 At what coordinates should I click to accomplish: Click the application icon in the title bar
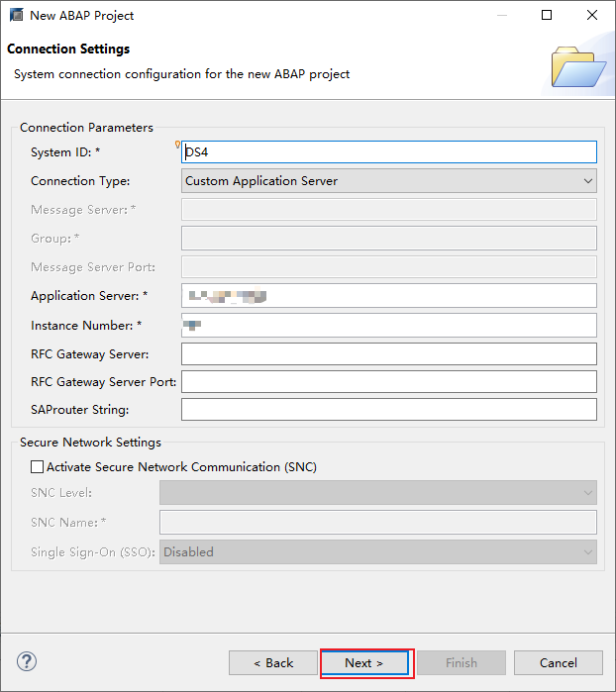(x=15, y=15)
